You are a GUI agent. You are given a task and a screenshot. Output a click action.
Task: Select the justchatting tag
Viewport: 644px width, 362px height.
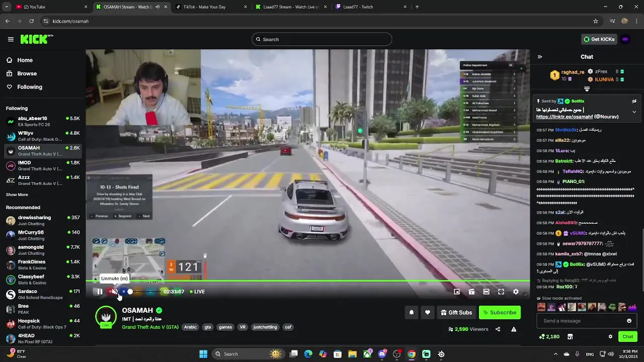pyautogui.click(x=265, y=327)
